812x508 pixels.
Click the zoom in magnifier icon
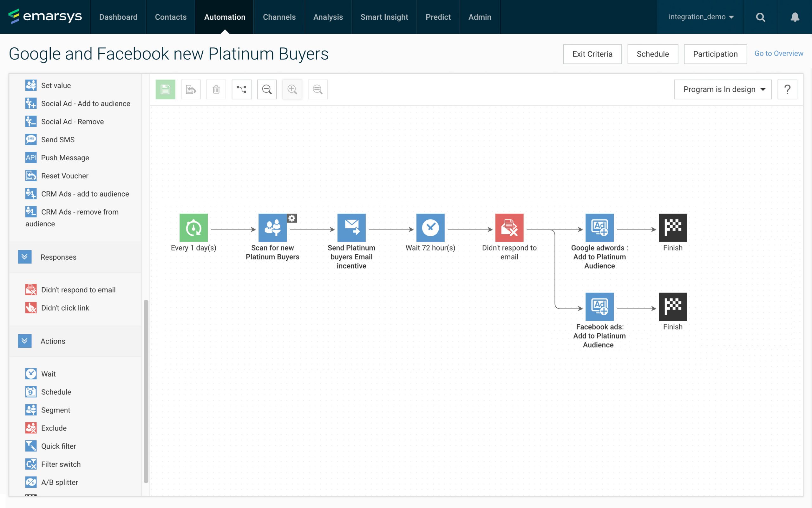click(292, 89)
